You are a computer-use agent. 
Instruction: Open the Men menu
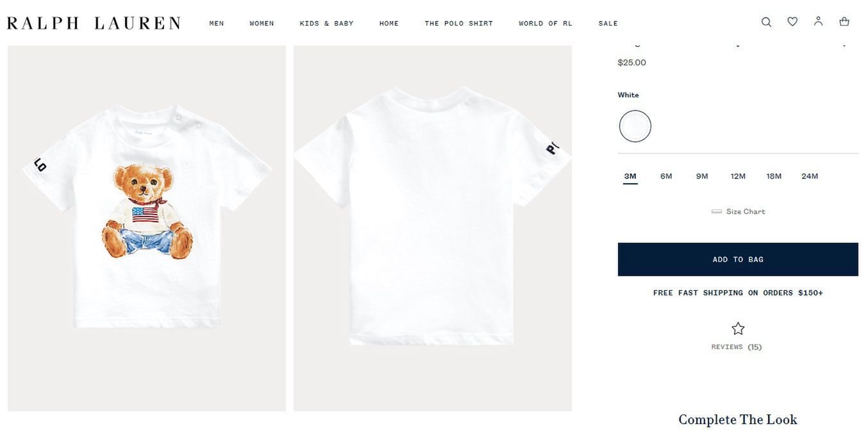click(217, 23)
